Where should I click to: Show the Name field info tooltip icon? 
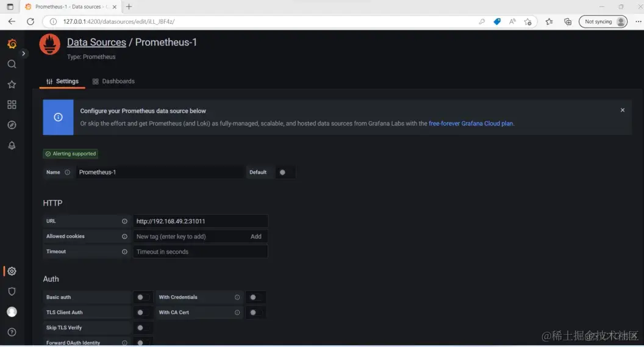67,173
